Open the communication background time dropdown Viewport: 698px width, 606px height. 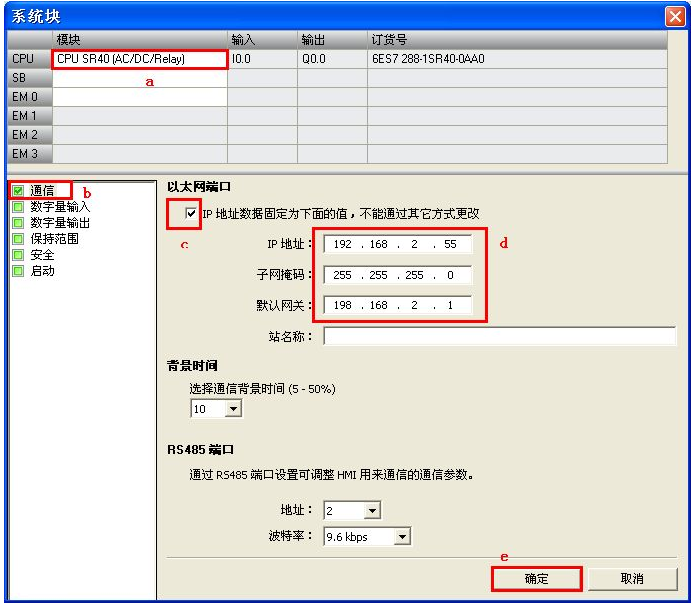click(x=233, y=408)
